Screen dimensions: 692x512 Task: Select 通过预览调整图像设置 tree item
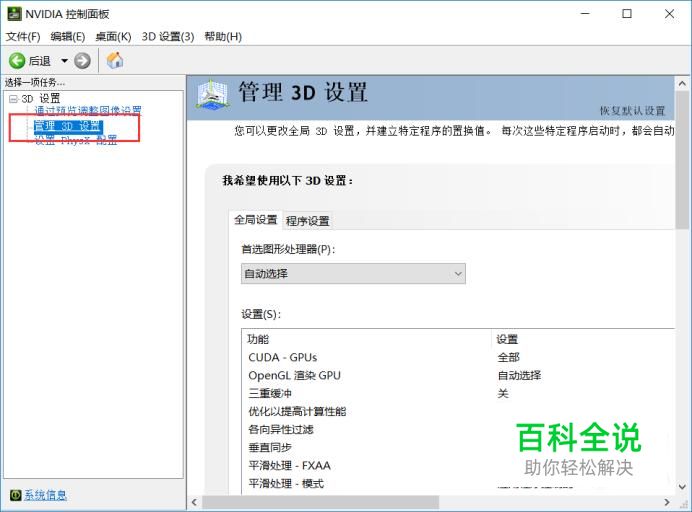pos(88,110)
